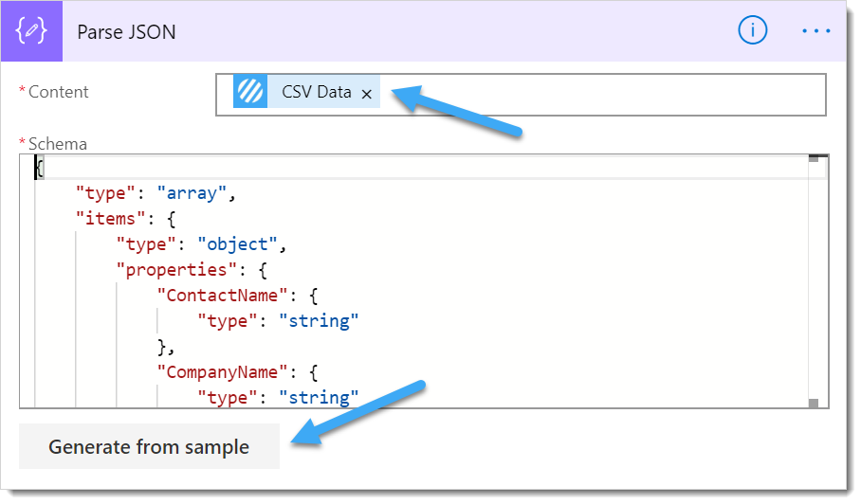This screenshot has width=861, height=504.
Task: Remove the CSV Data token with x
Action: (366, 94)
